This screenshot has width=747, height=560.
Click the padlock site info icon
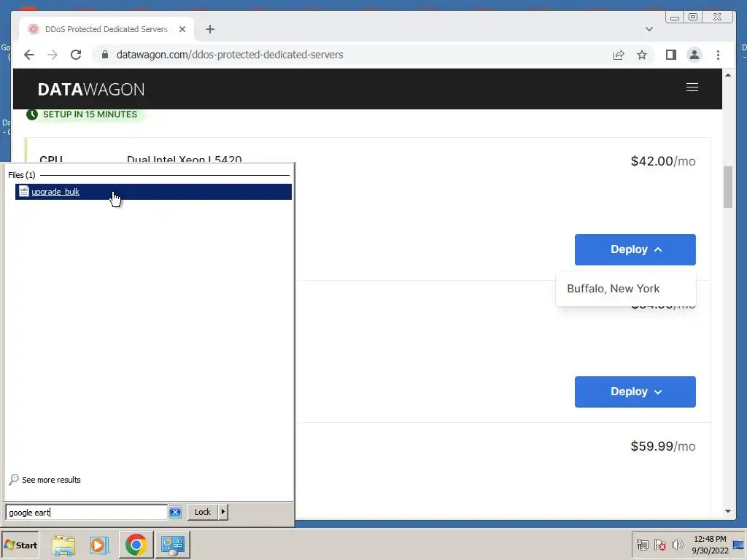tap(105, 55)
